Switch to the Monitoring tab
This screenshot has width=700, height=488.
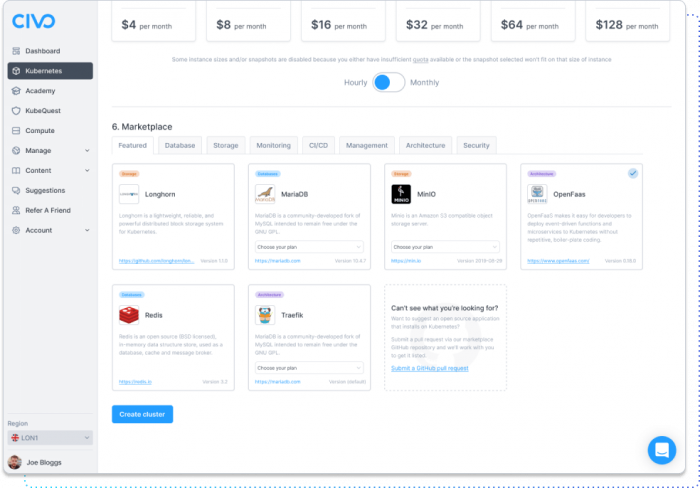tap(274, 146)
